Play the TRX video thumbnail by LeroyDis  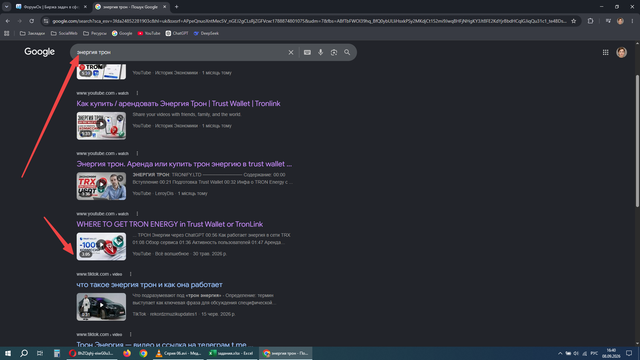pyautogui.click(x=101, y=186)
